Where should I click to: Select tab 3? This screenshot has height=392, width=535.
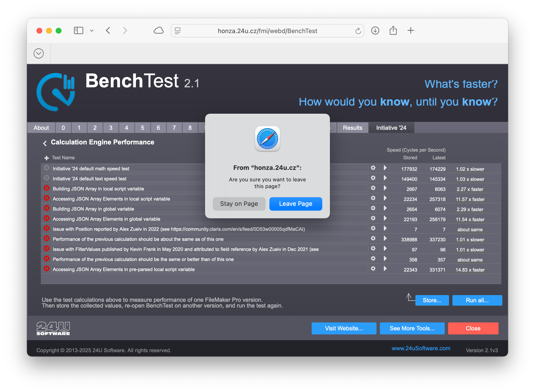(x=111, y=128)
